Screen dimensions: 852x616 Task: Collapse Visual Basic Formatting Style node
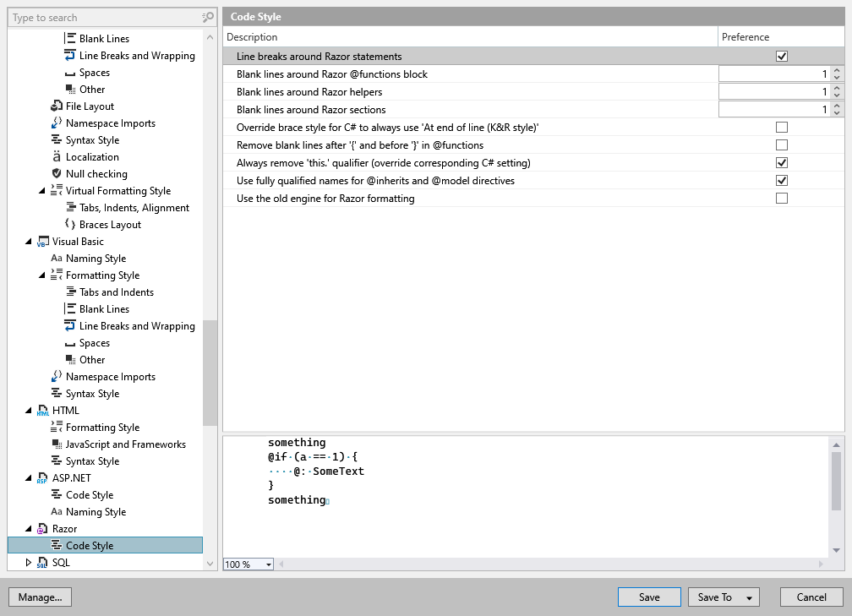coord(42,275)
